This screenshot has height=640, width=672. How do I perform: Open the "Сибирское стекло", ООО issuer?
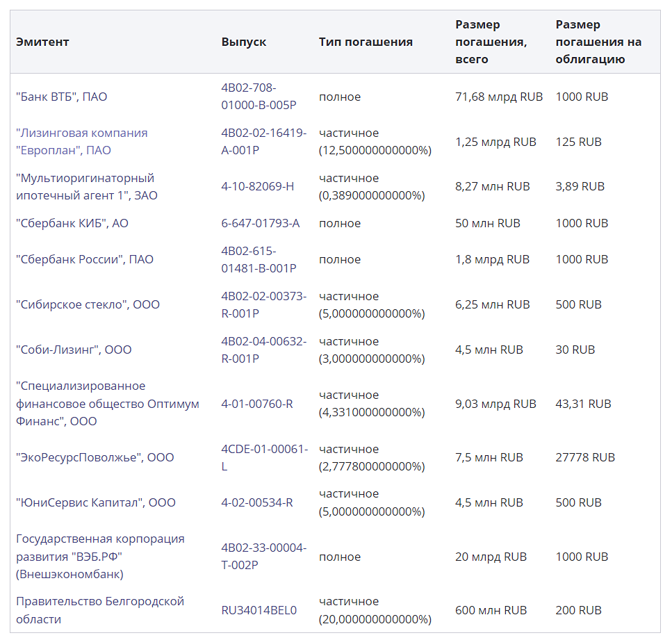tap(88, 304)
